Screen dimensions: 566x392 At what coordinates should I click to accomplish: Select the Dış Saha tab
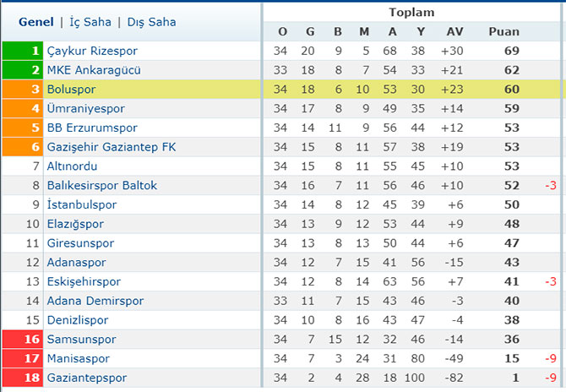151,22
